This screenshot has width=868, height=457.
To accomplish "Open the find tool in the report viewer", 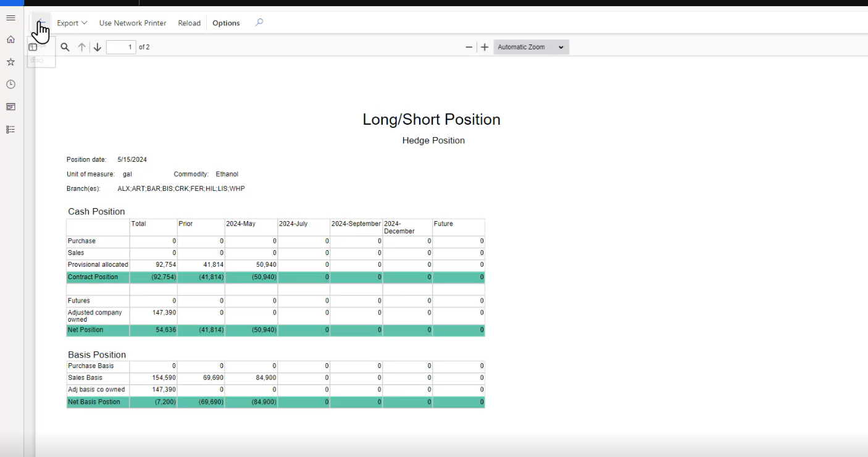I will click(65, 46).
